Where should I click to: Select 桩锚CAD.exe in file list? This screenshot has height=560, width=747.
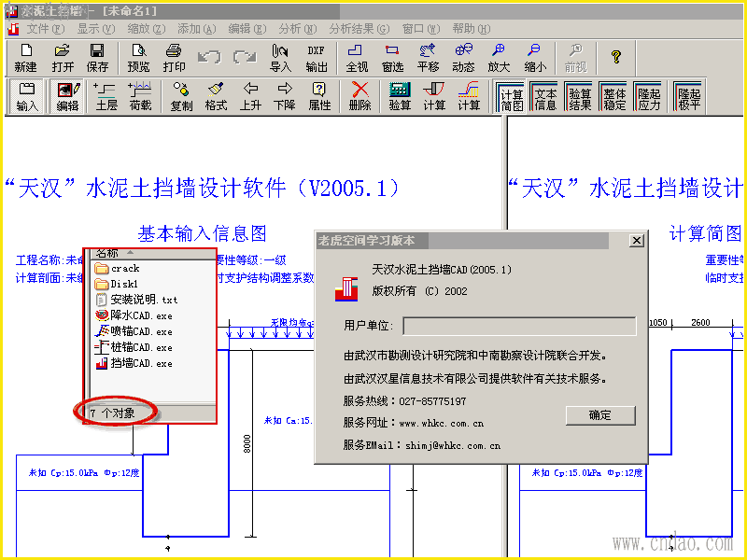point(134,347)
